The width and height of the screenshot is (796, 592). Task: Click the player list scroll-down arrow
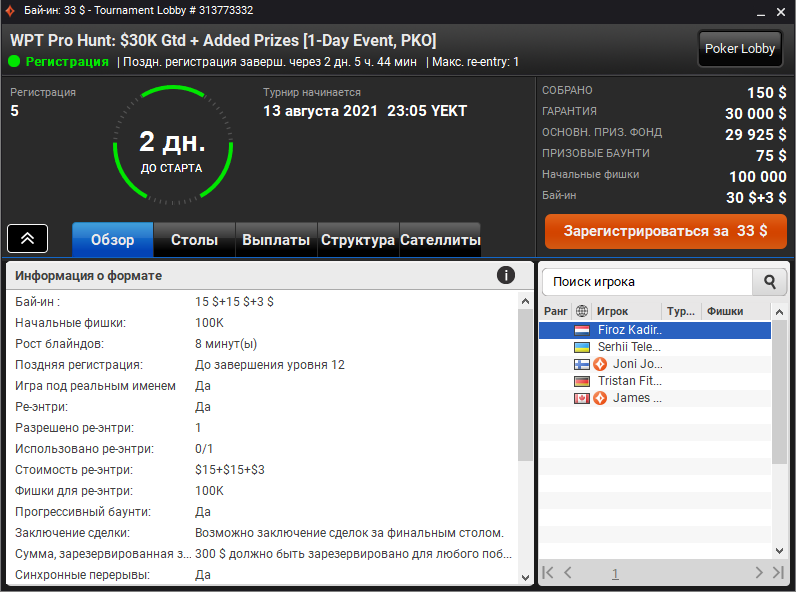(779, 550)
